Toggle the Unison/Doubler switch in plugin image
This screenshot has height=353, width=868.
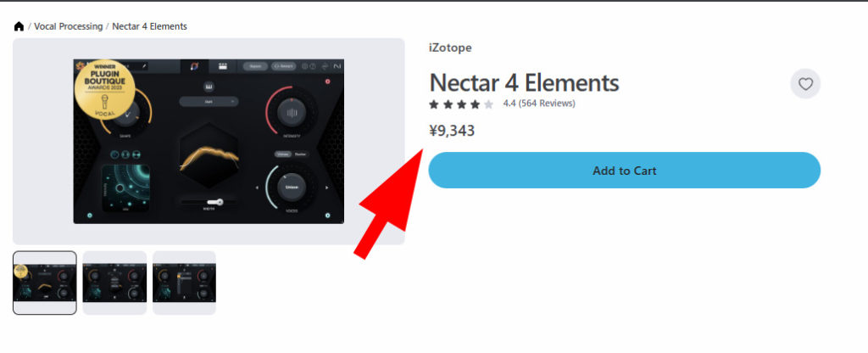(292, 154)
